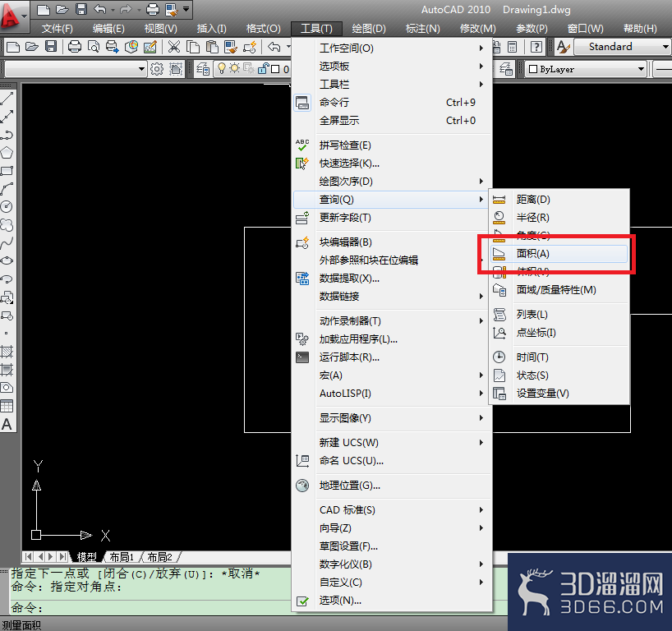672x631 pixels.
Task: Click Save in the Quick Access toolbar
Action: 81,9
